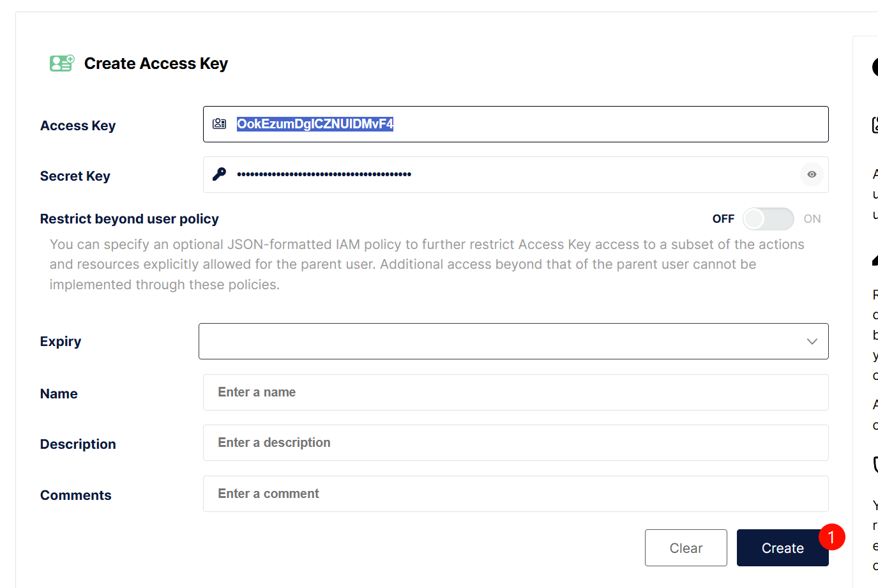878x588 pixels.
Task: Expand the Expiry dropdown chevron
Action: click(x=812, y=342)
